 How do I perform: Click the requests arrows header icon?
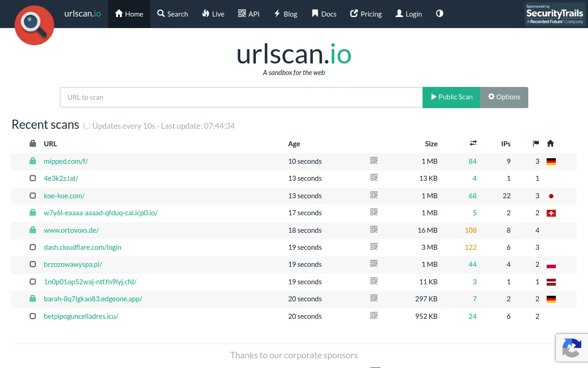[473, 144]
